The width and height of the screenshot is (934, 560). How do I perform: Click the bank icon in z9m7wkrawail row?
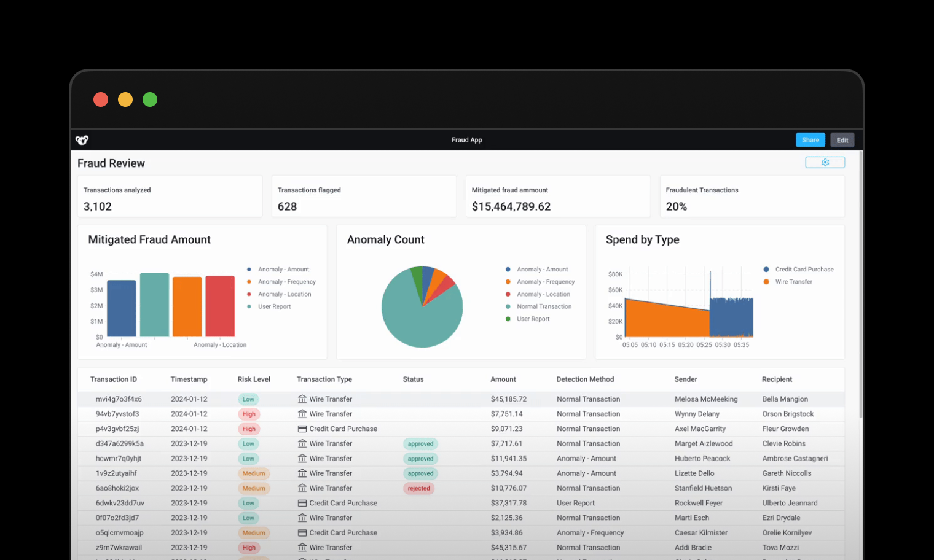[302, 548]
